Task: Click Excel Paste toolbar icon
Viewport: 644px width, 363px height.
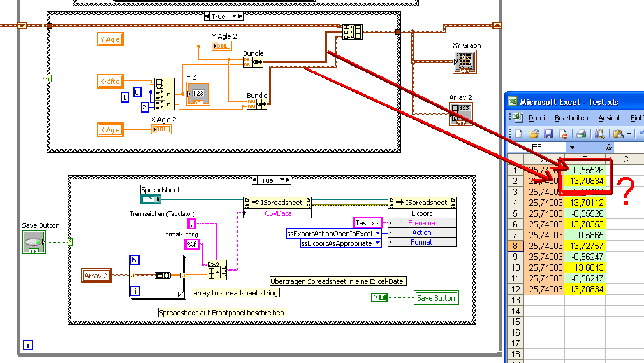Action: click(x=618, y=134)
